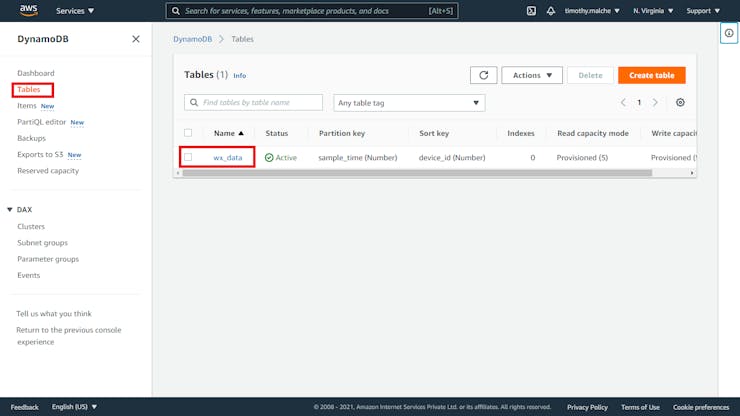
Task: Return to the previous console experience
Action: coord(69,336)
